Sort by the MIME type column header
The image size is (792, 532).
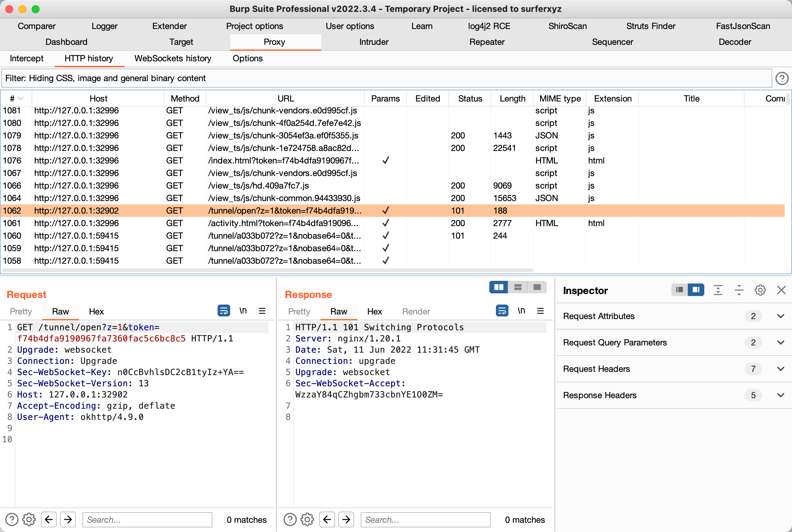point(560,99)
